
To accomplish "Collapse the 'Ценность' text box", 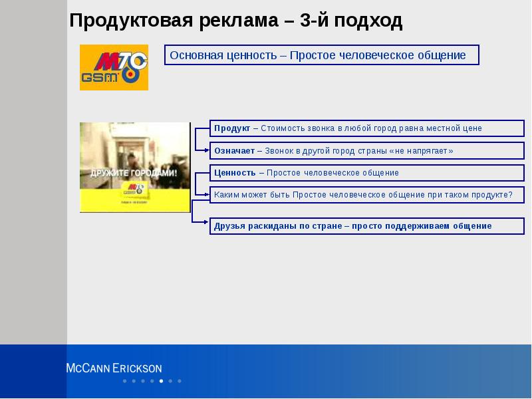I will [366, 172].
